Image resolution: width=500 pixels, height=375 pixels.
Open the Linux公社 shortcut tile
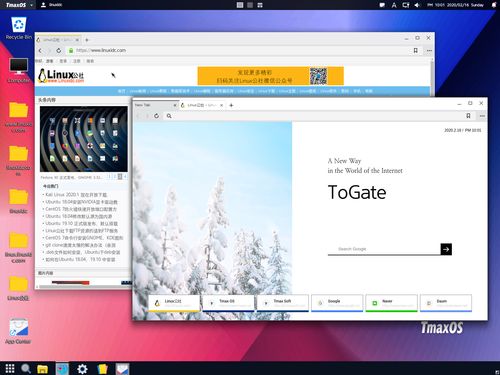click(174, 303)
